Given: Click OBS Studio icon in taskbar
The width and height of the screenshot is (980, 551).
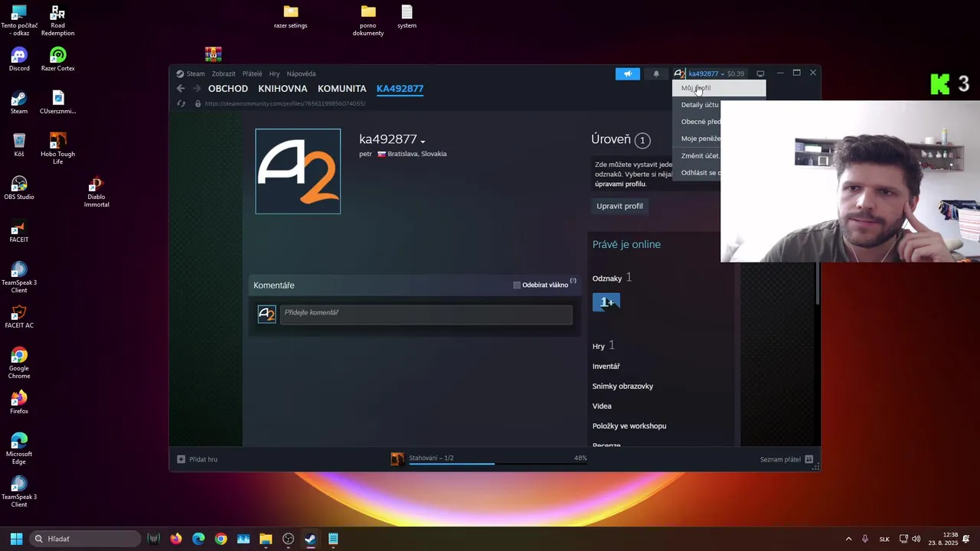Looking at the screenshot, I should pos(288,539).
